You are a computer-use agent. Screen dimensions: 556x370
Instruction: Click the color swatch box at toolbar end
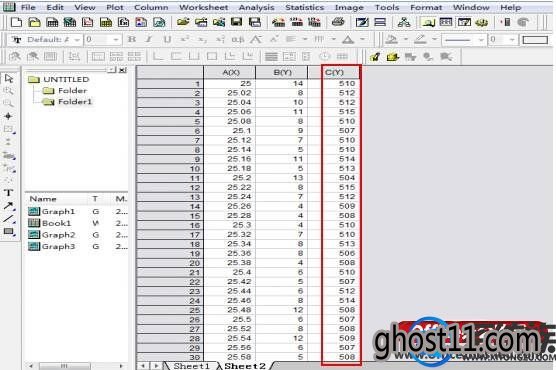coord(535,40)
